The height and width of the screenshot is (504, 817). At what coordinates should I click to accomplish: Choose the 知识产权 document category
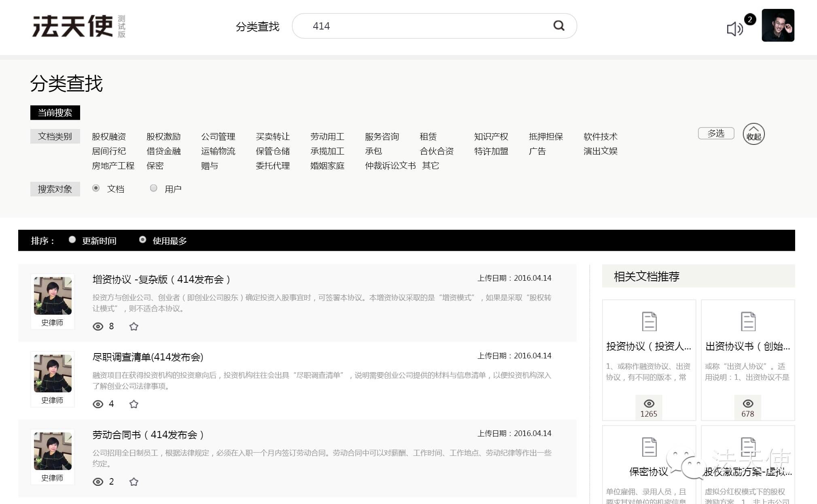pyautogui.click(x=491, y=137)
